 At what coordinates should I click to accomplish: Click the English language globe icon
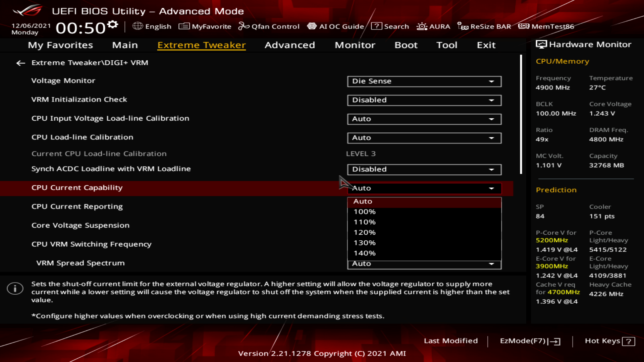138,26
